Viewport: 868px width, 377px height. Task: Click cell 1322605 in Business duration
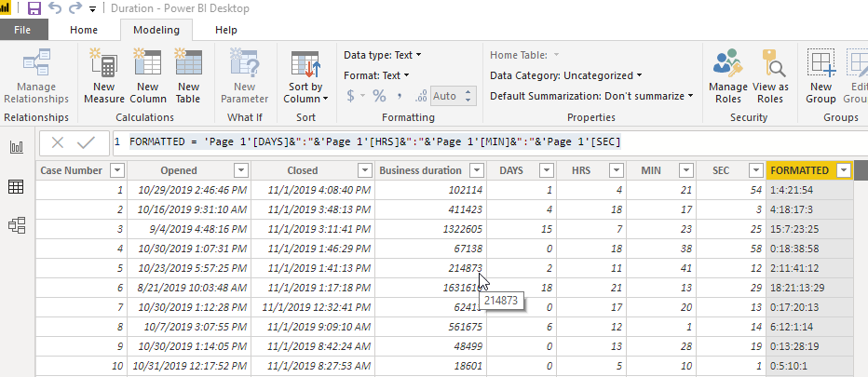[x=430, y=229]
